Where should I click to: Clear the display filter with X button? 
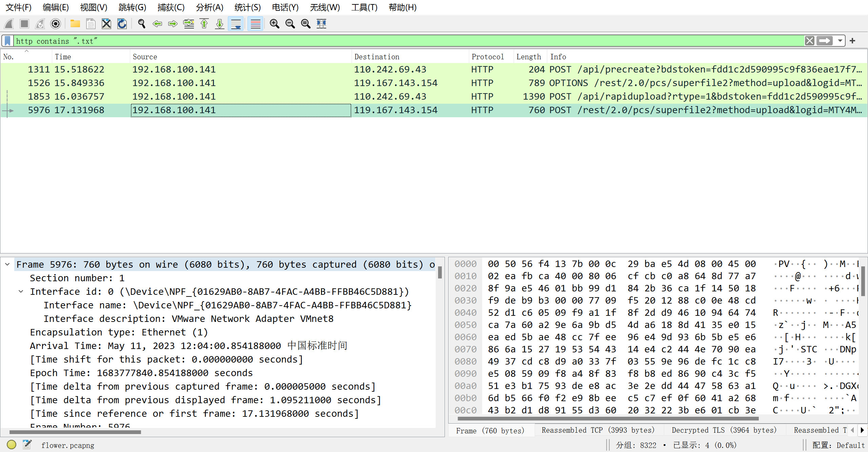[x=810, y=41]
